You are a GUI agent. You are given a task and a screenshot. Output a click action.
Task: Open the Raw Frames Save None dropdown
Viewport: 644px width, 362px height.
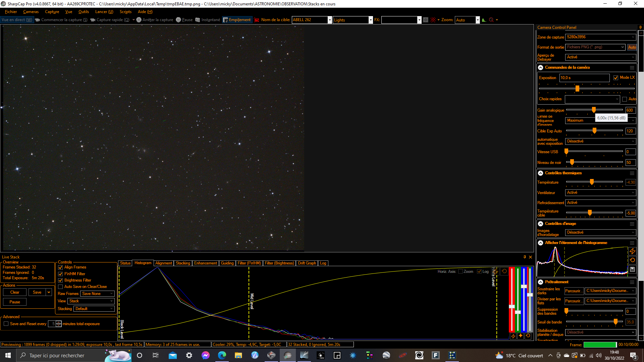(x=98, y=294)
